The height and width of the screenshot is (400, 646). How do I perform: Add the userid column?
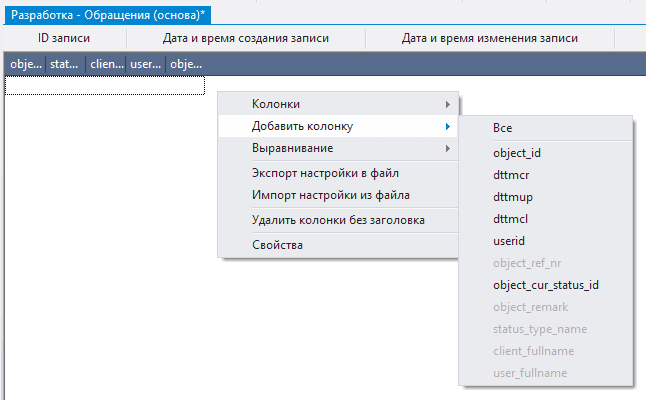(509, 241)
